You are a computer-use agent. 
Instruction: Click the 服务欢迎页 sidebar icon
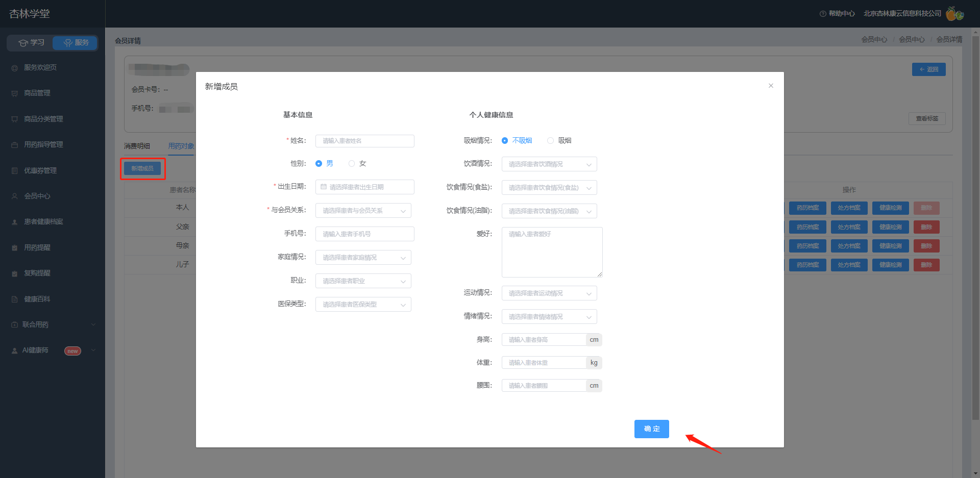point(15,68)
